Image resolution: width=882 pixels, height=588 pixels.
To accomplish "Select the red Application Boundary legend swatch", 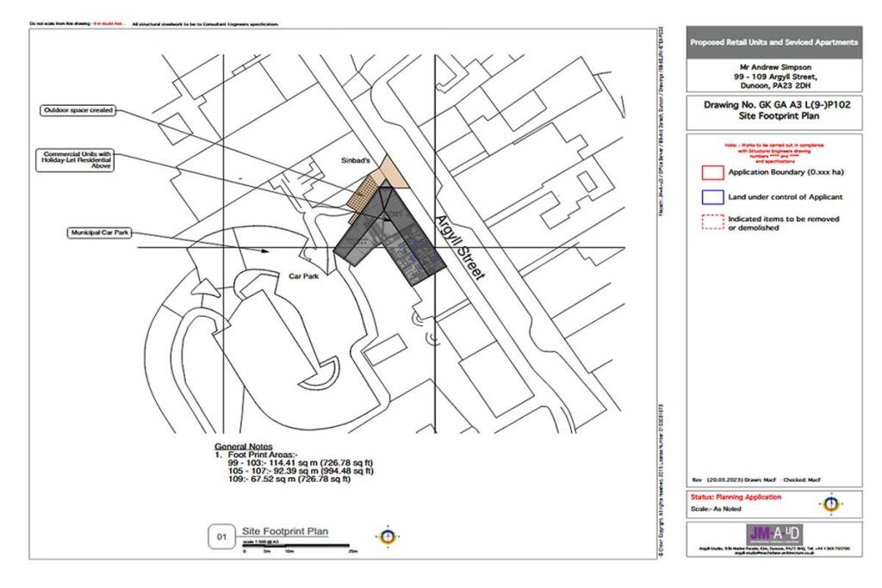I will (712, 173).
